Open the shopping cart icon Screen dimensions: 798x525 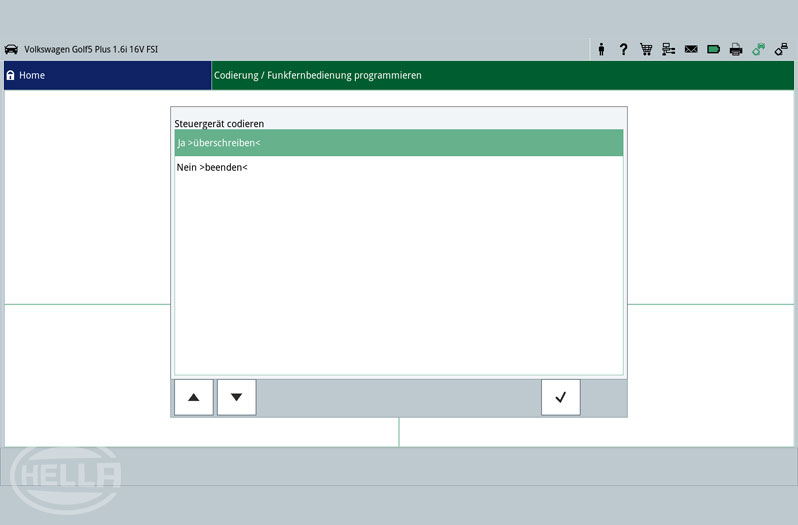point(646,49)
